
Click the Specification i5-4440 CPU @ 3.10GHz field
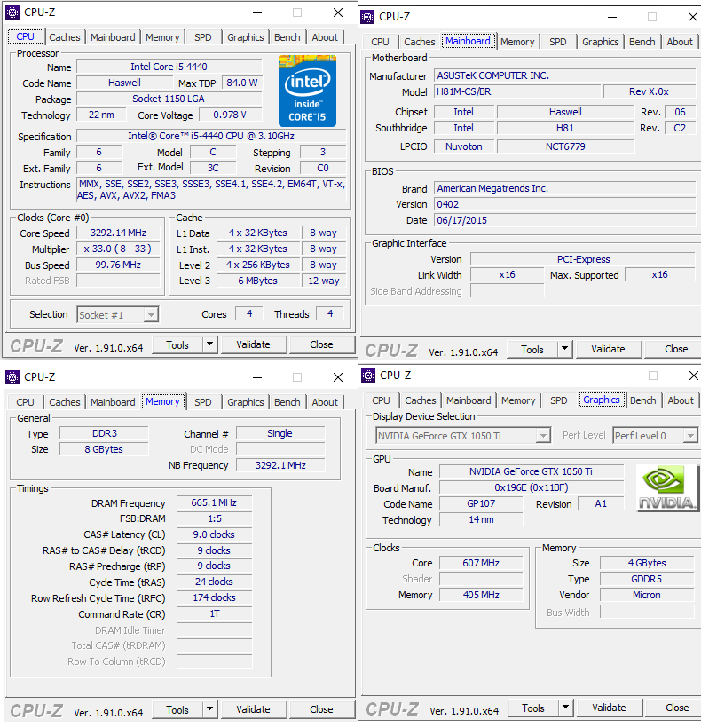(x=211, y=136)
